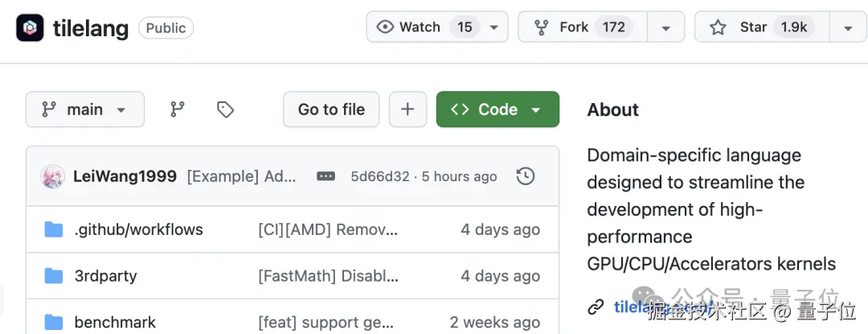The height and width of the screenshot is (334, 868).
Task: Click the LeiWang1999 avatar
Action: 53,176
